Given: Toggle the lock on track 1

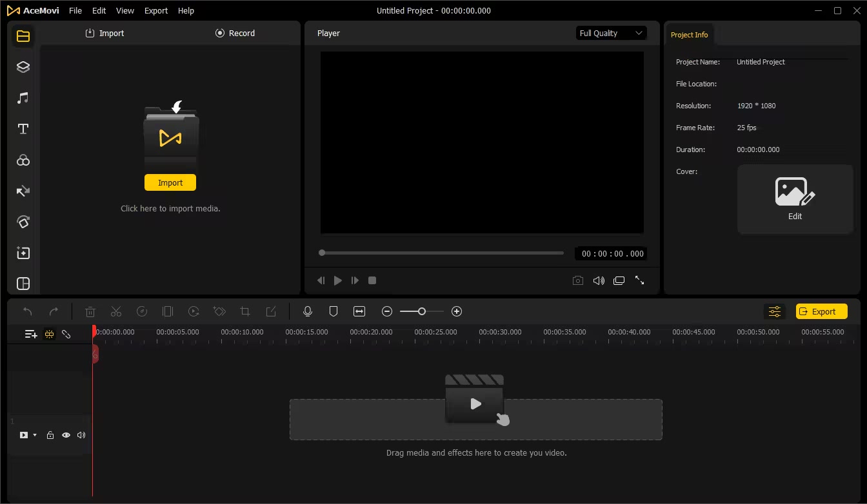Looking at the screenshot, I should click(50, 435).
